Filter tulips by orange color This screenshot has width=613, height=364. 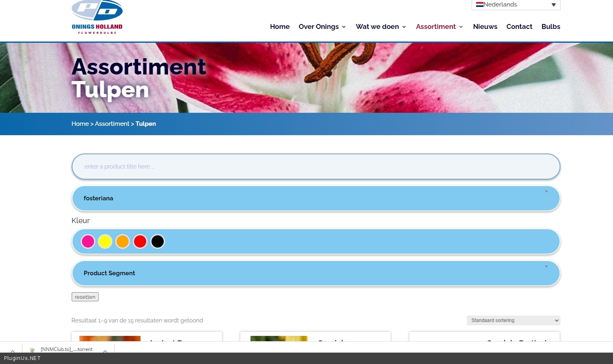(x=123, y=241)
